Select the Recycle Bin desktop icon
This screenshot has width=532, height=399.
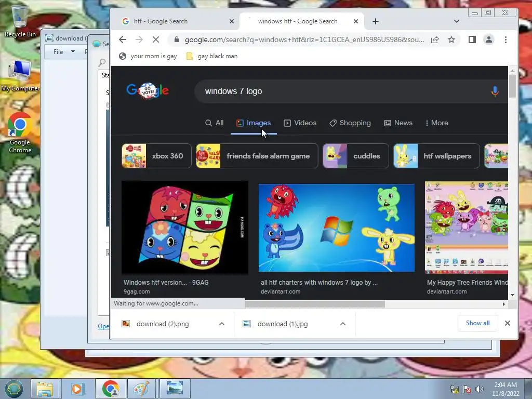[x=20, y=21]
